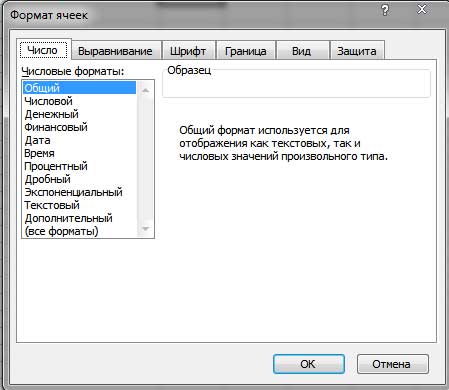Switch to the Вид tab
Screen dimensions: 449x390
click(302, 51)
